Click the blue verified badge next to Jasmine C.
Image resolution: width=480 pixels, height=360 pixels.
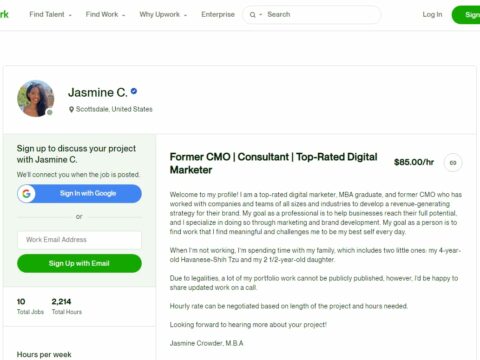pyautogui.click(x=134, y=91)
